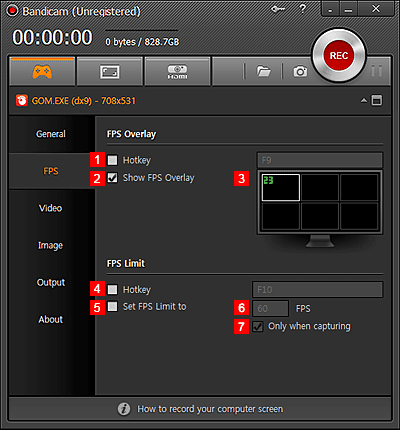400x430 pixels.
Task: Open How to record your computer screen
Action: (x=210, y=409)
